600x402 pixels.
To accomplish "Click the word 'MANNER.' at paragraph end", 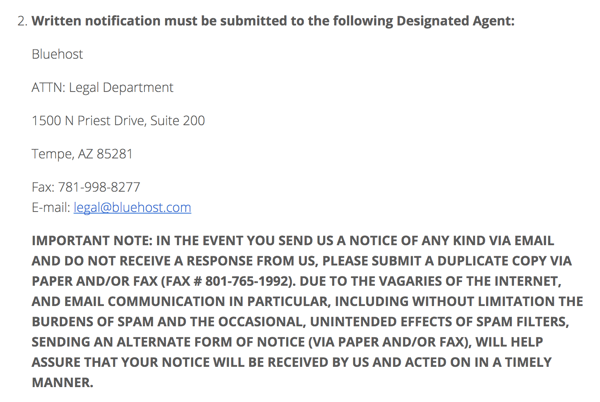I will pyautogui.click(x=62, y=382).
